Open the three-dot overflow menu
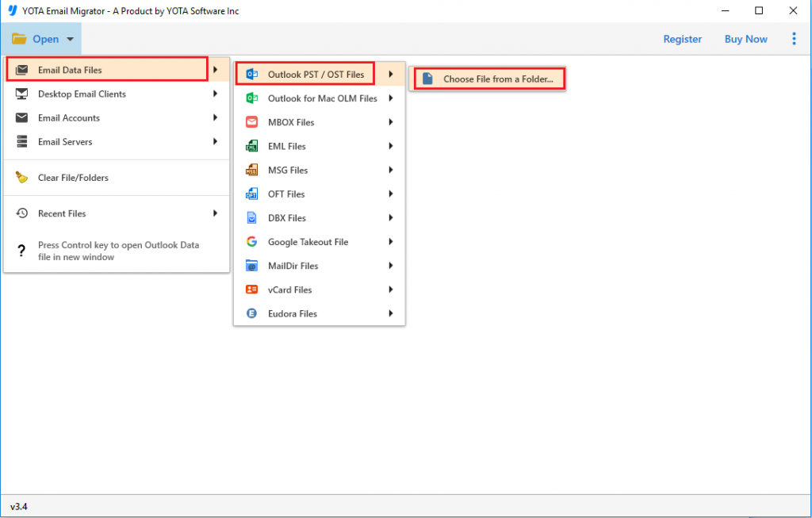This screenshot has width=812, height=518. click(794, 38)
